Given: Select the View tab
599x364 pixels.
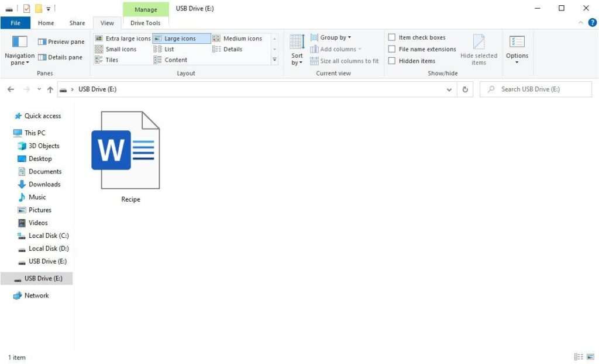Looking at the screenshot, I should (x=107, y=23).
